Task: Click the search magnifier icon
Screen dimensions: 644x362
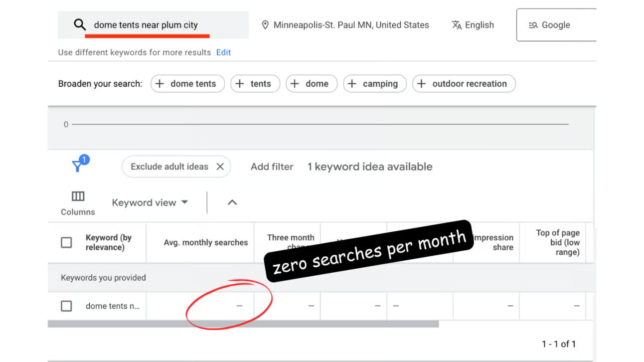Action: click(80, 25)
